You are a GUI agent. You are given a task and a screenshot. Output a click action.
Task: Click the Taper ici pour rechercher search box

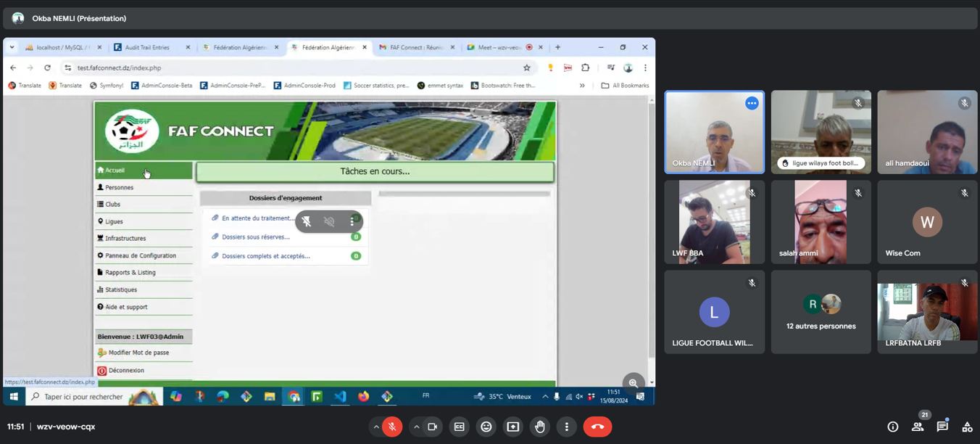tap(94, 397)
